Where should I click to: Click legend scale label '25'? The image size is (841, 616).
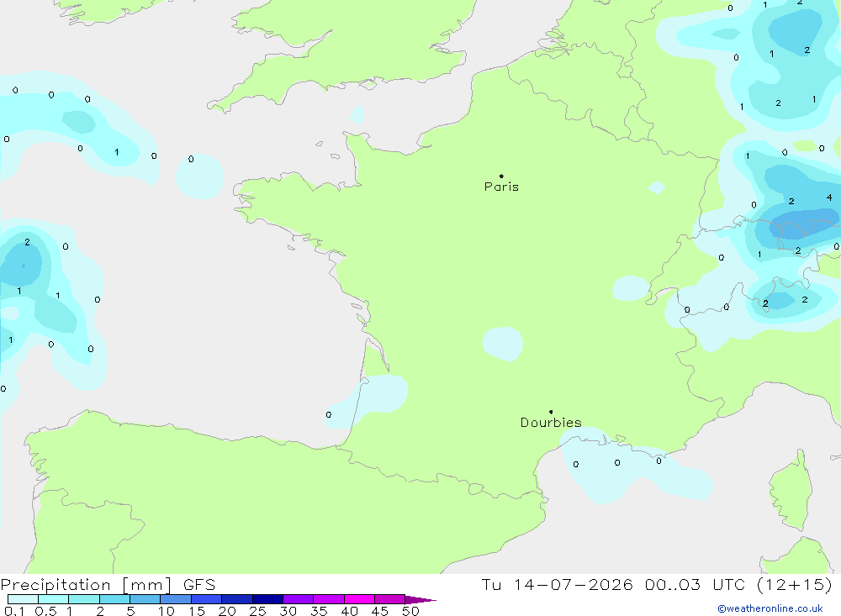(258, 611)
